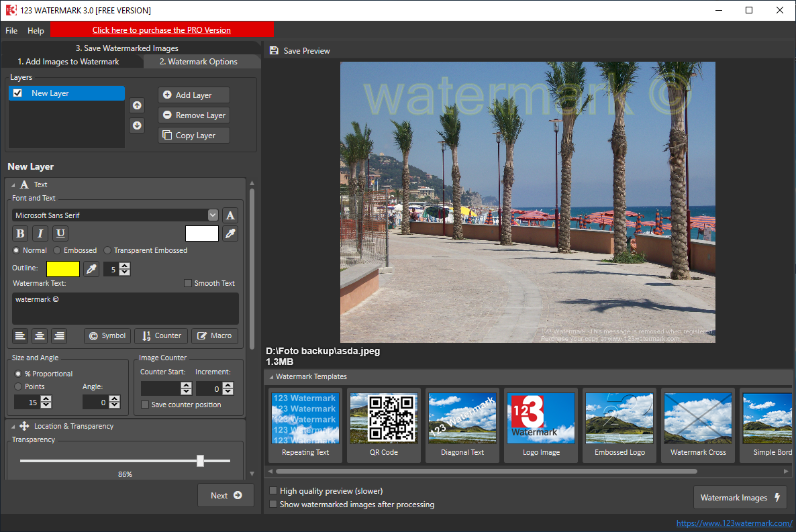Center-align the watermark text
This screenshot has height=532, width=796.
point(40,336)
